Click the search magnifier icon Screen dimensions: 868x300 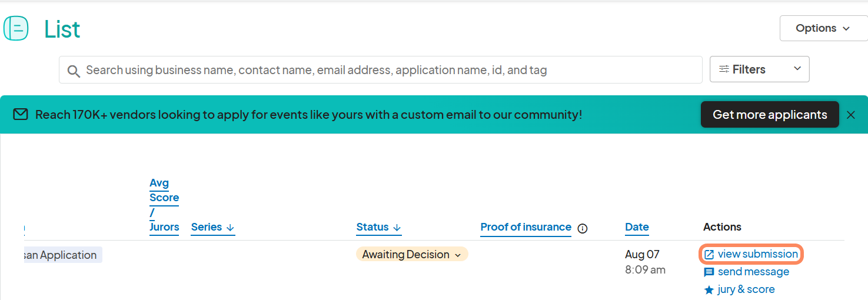(x=74, y=71)
